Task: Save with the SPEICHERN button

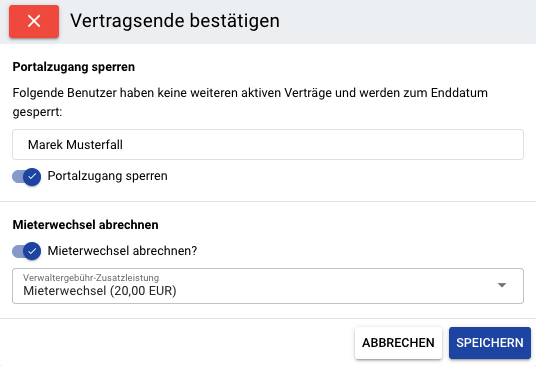Action: pyautogui.click(x=490, y=343)
